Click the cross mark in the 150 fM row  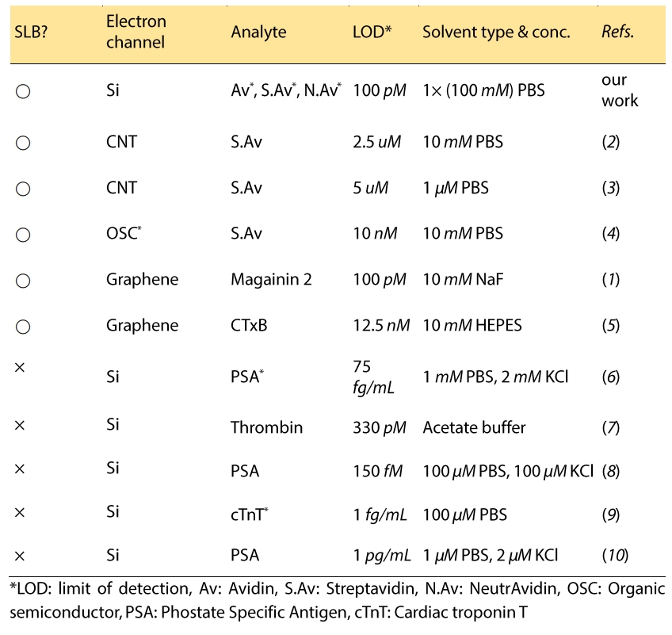21,469
